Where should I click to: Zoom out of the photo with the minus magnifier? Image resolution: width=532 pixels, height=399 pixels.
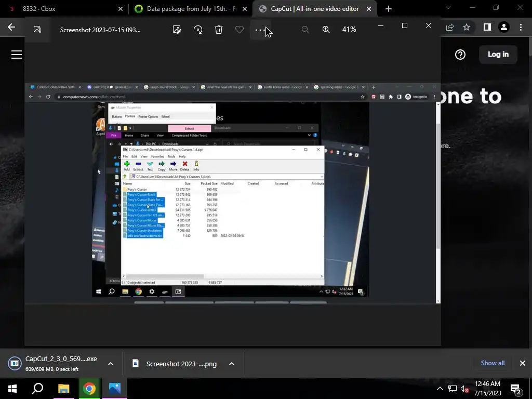tap(305, 30)
